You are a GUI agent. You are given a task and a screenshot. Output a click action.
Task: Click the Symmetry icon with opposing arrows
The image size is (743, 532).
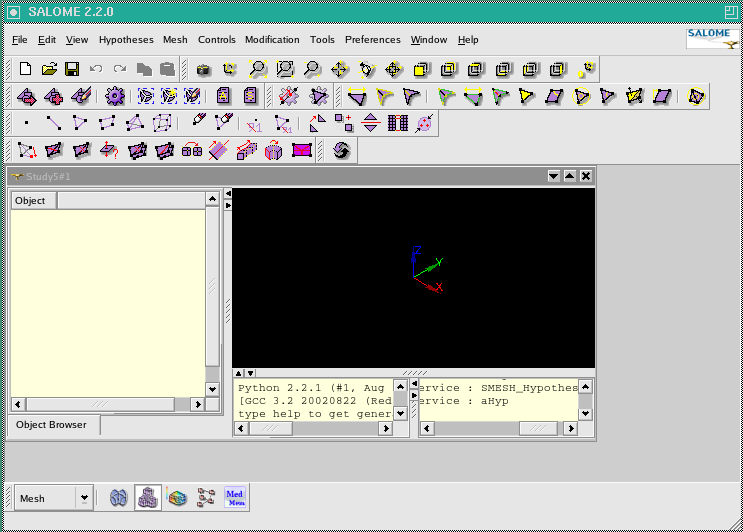click(371, 123)
